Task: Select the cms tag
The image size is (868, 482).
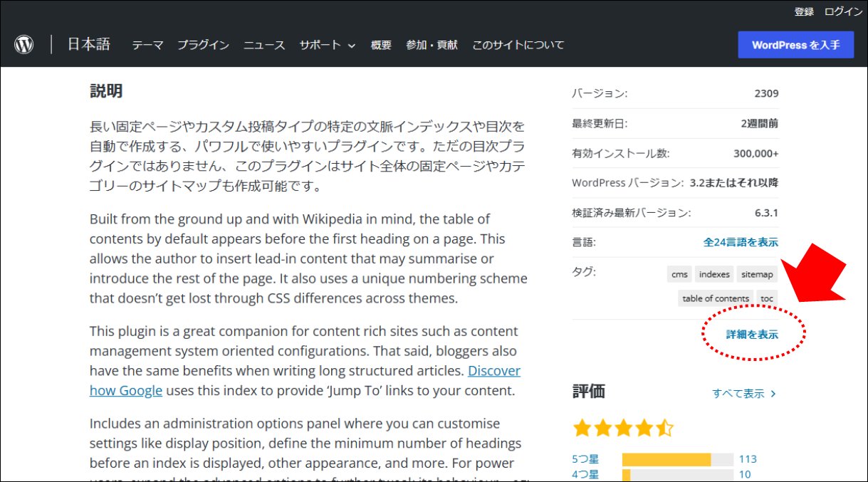Action: pyautogui.click(x=679, y=274)
